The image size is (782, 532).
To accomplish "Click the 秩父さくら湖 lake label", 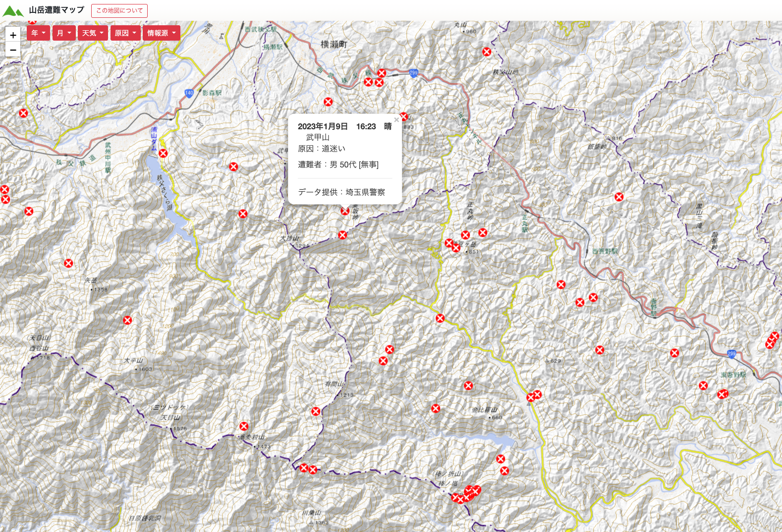I will [x=165, y=192].
